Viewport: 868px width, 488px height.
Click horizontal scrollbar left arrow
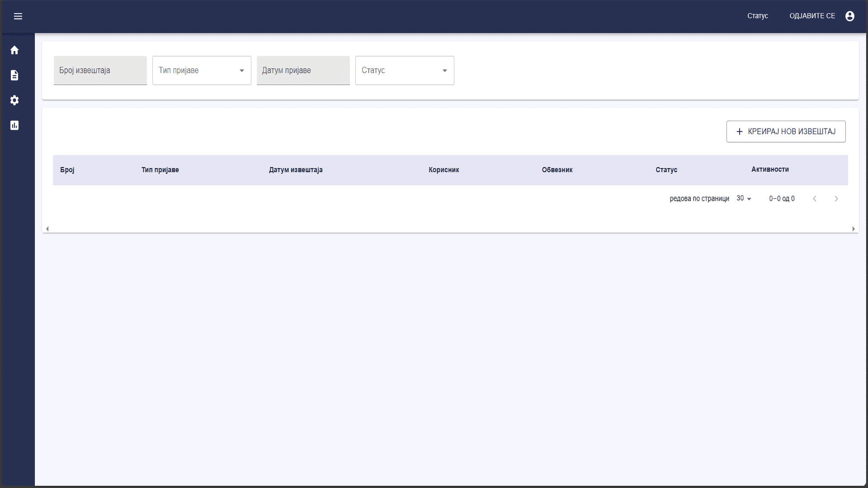47,229
